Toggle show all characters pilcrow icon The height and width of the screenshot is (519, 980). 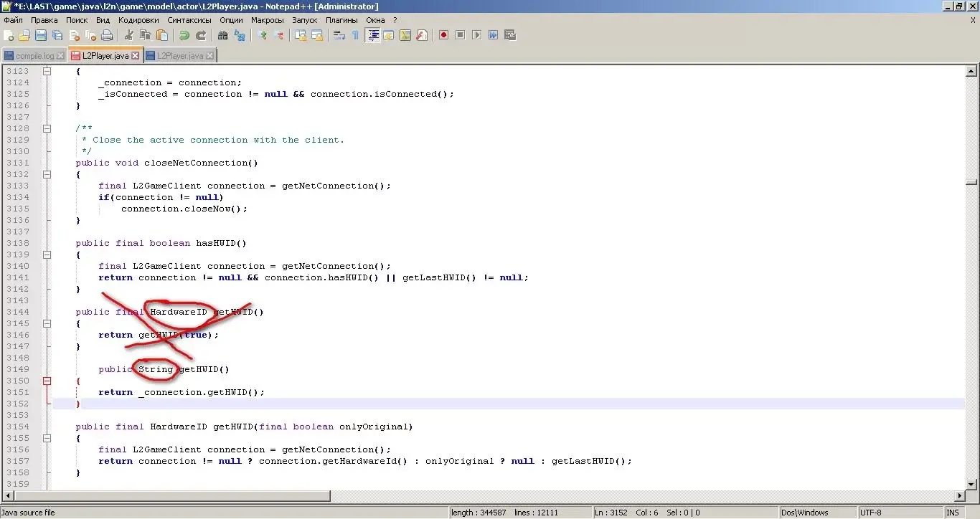356,35
